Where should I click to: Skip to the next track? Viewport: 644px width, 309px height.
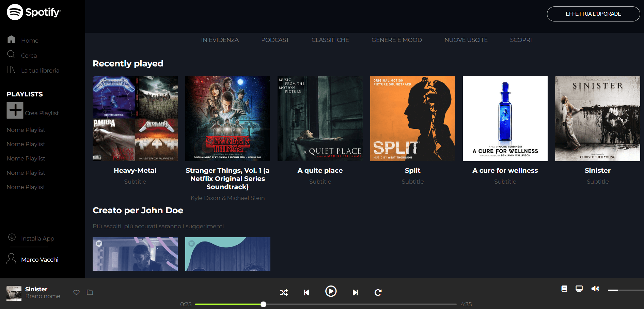pos(355,292)
